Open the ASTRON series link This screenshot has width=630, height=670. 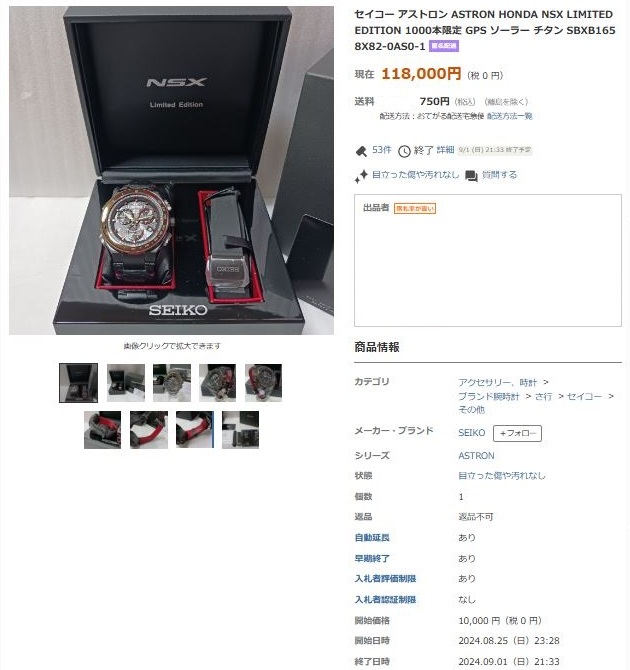tap(476, 456)
